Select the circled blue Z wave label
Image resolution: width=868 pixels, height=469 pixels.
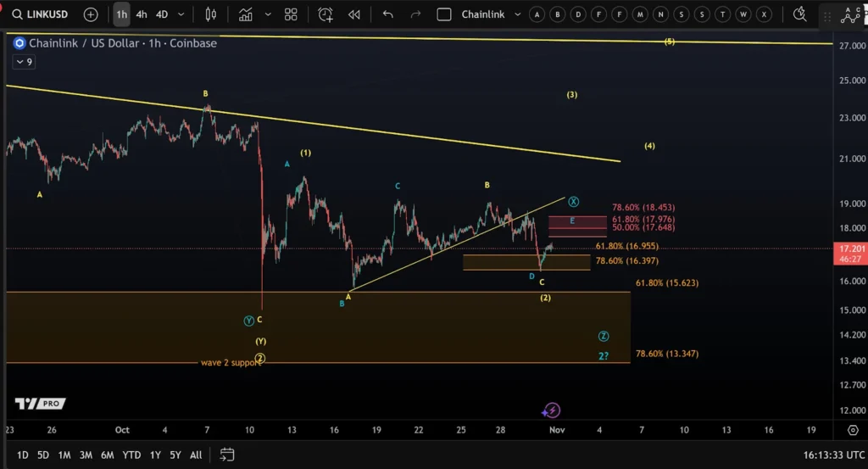click(x=604, y=336)
